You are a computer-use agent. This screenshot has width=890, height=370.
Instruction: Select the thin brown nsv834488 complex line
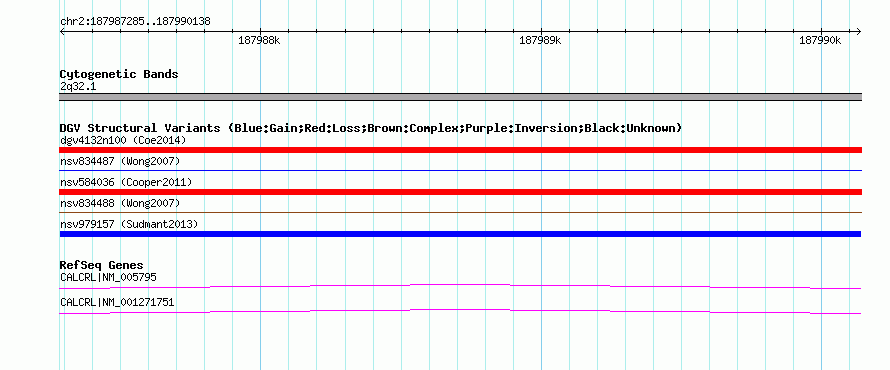460,212
